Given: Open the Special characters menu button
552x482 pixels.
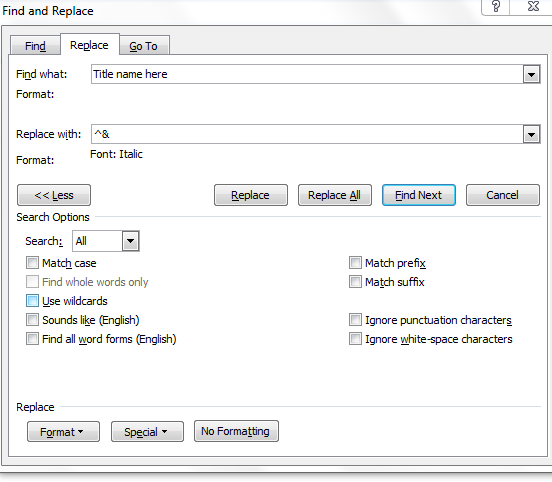Looking at the screenshot, I should (x=147, y=432).
